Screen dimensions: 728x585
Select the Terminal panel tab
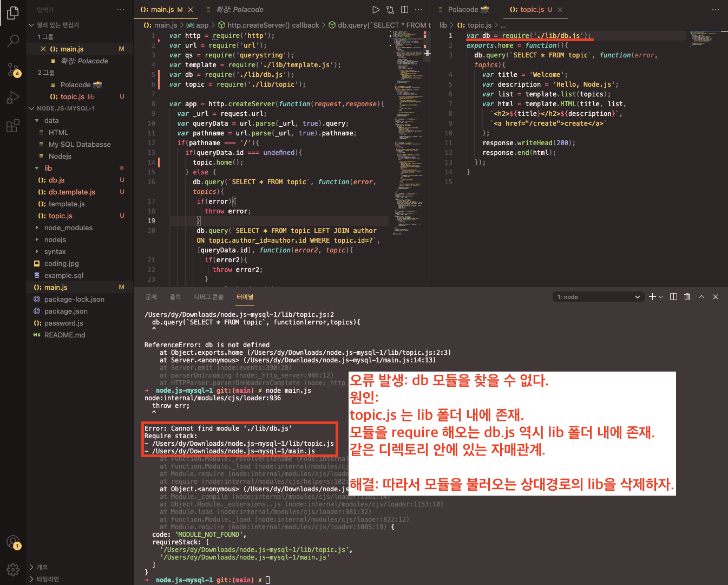245,297
